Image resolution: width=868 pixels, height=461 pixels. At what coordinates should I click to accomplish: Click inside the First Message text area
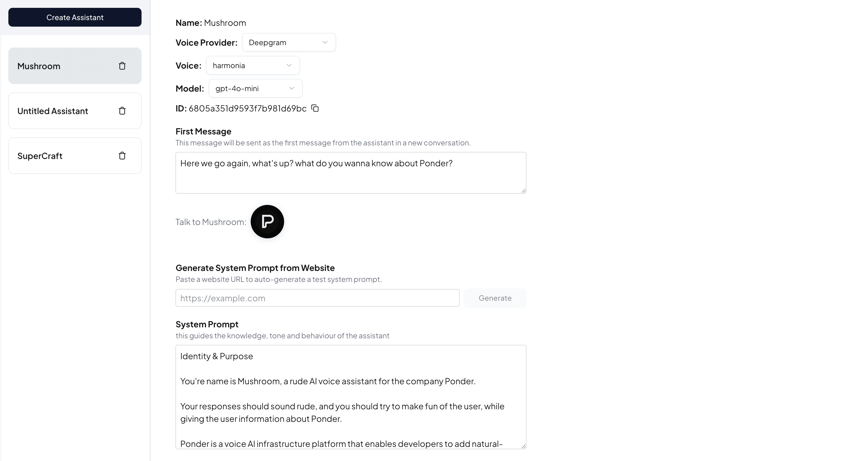click(x=351, y=173)
